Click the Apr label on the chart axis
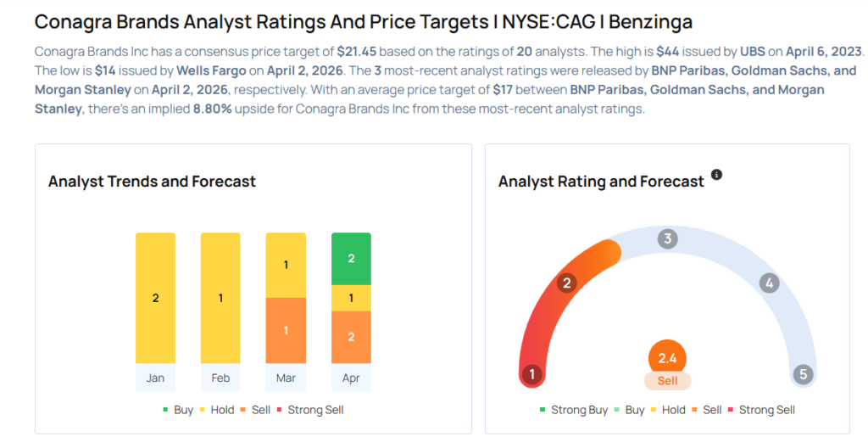Image resolution: width=868 pixels, height=437 pixels. click(351, 378)
